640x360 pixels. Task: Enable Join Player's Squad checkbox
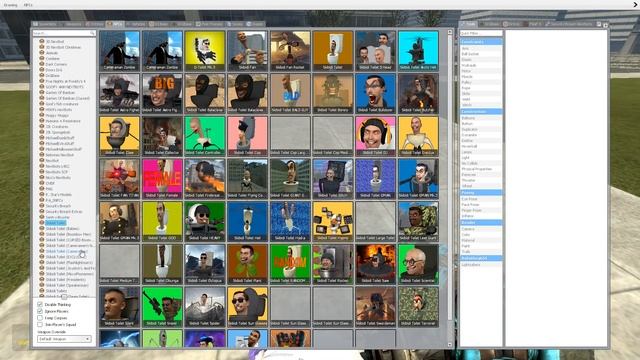(x=40, y=324)
